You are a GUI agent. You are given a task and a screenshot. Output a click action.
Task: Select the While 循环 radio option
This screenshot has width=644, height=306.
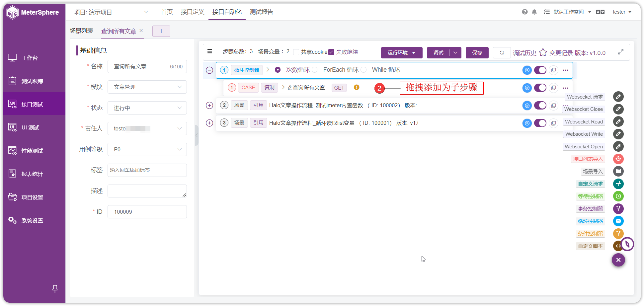[x=363, y=70]
